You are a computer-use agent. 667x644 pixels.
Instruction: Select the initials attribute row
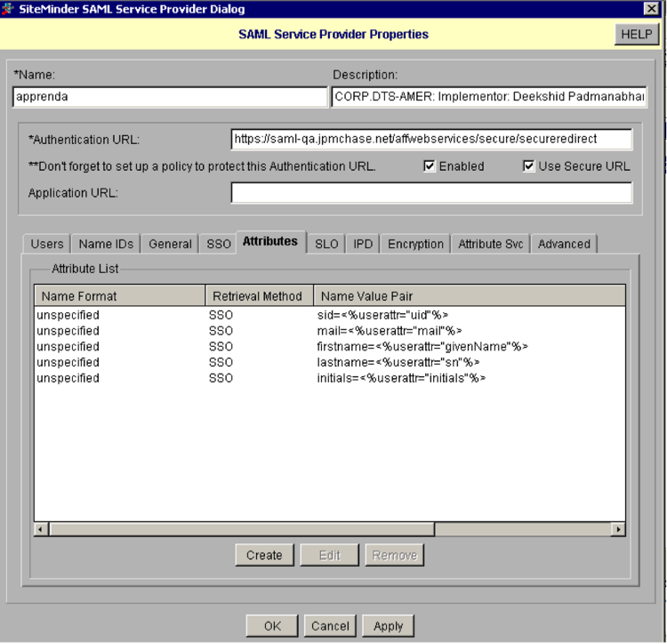point(330,378)
